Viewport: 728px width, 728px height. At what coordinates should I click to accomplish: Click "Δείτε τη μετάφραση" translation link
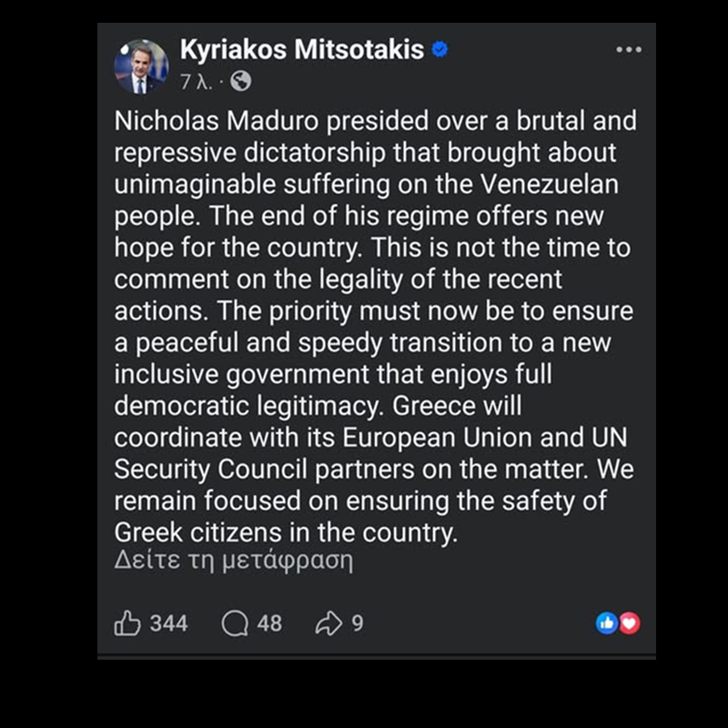point(233,559)
